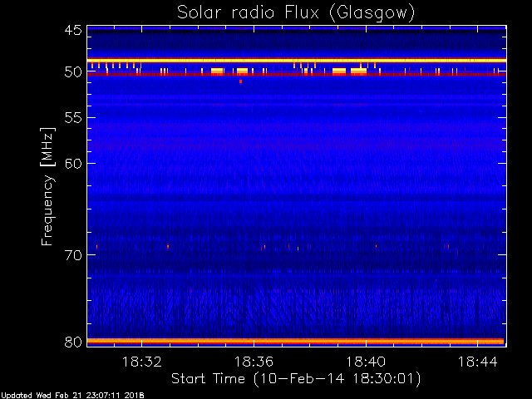Click the "Updated Wed Feb 21 23:07:11 2018" text

[72, 396]
